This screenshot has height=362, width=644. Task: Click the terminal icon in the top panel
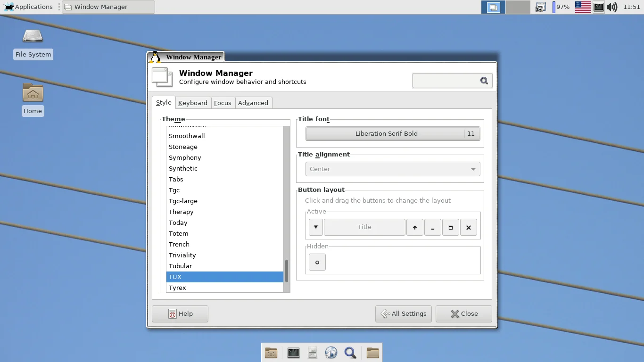point(598,7)
